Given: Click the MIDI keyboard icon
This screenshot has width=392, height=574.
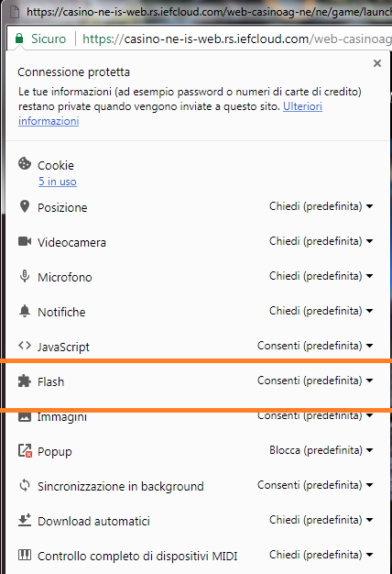Looking at the screenshot, I should point(25,555).
